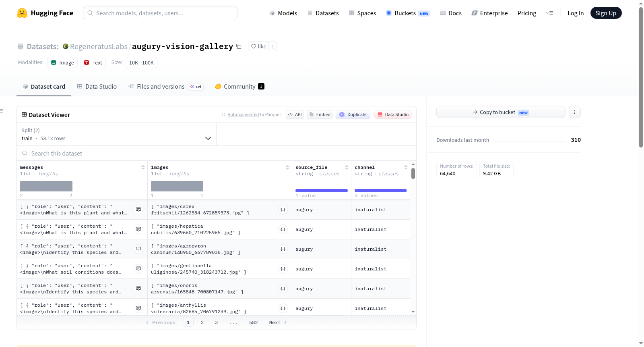Open the Models nav item
The height and width of the screenshot is (347, 644).
(x=283, y=13)
